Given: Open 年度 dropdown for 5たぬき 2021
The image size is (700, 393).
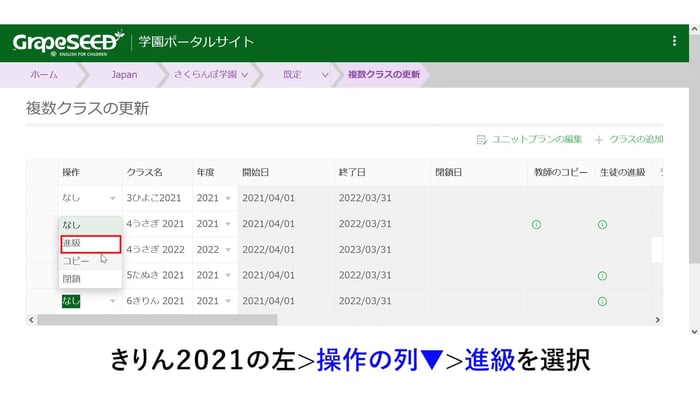Looking at the screenshot, I should [x=228, y=275].
